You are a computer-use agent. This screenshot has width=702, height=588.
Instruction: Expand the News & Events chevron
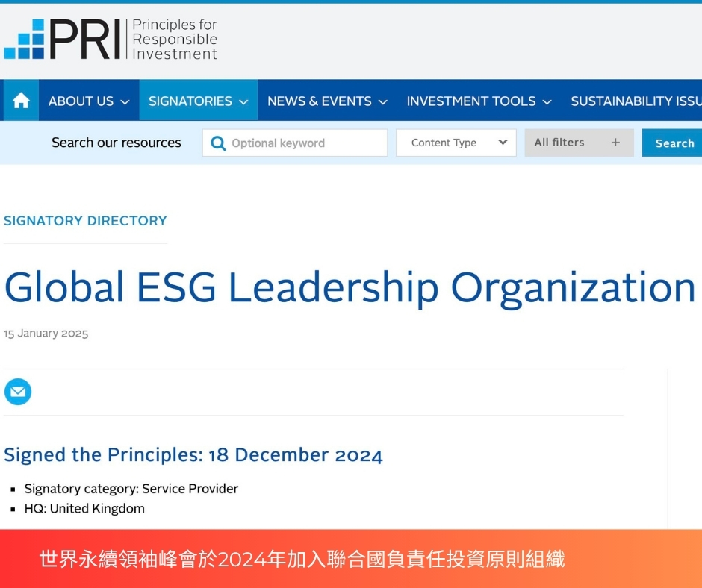(383, 102)
